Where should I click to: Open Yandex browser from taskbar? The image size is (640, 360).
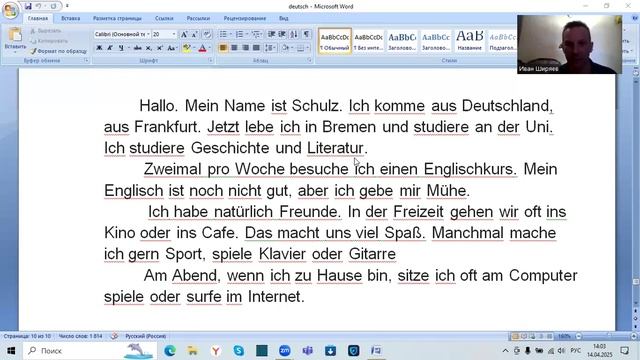pos(216,351)
